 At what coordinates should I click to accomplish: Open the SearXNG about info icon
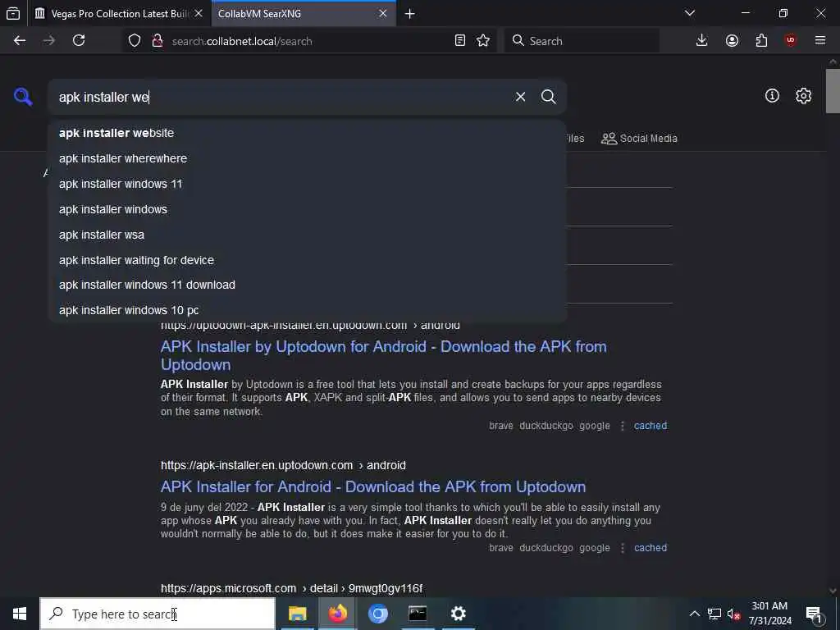tap(772, 96)
